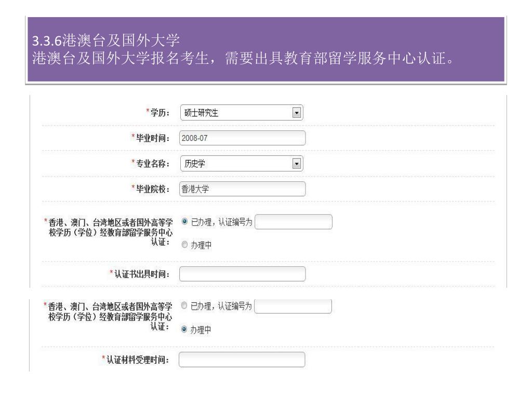Click the arrow icon of 专业名称 combo box
Screen dimensions: 532x399
pos(297,164)
